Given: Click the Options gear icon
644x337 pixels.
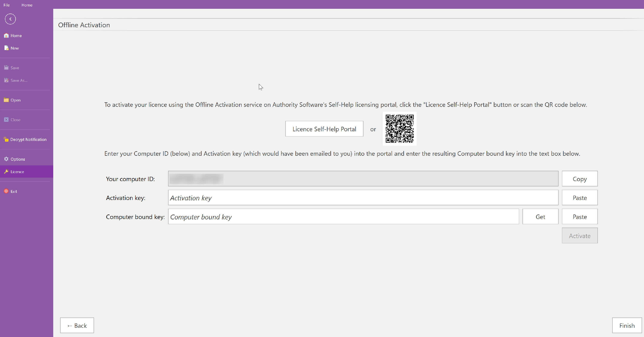Looking at the screenshot, I should coord(6,159).
